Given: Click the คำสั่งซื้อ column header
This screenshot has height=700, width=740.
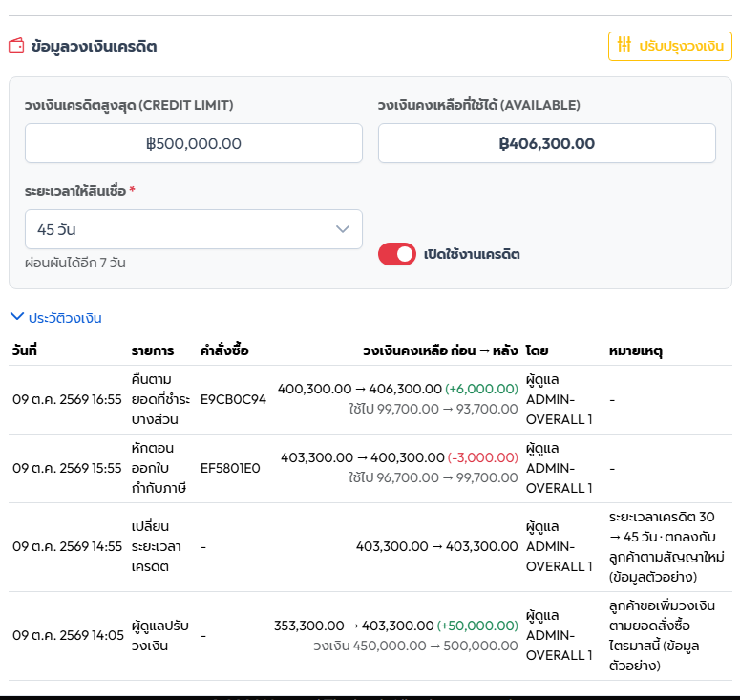Looking at the screenshot, I should click(x=224, y=350).
